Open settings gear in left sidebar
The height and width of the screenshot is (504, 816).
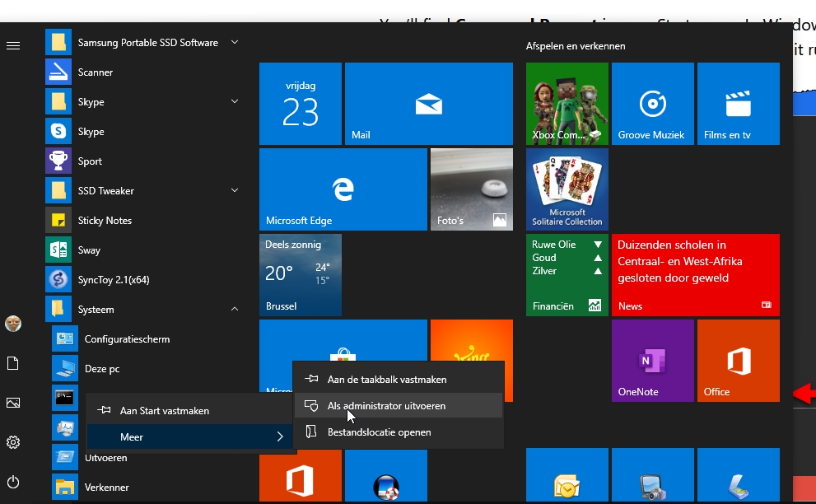[13, 442]
